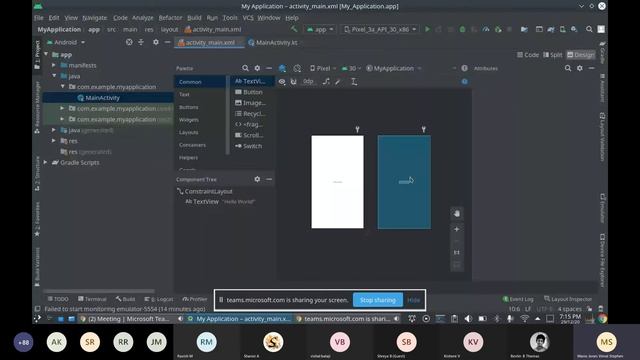Switch to Code view mode
This screenshot has height=360, width=640.
528,55
